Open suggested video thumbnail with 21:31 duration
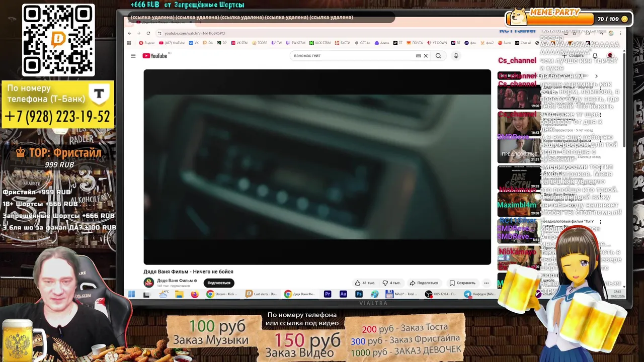Image resolution: width=644 pixels, height=362 pixels. pos(519,150)
